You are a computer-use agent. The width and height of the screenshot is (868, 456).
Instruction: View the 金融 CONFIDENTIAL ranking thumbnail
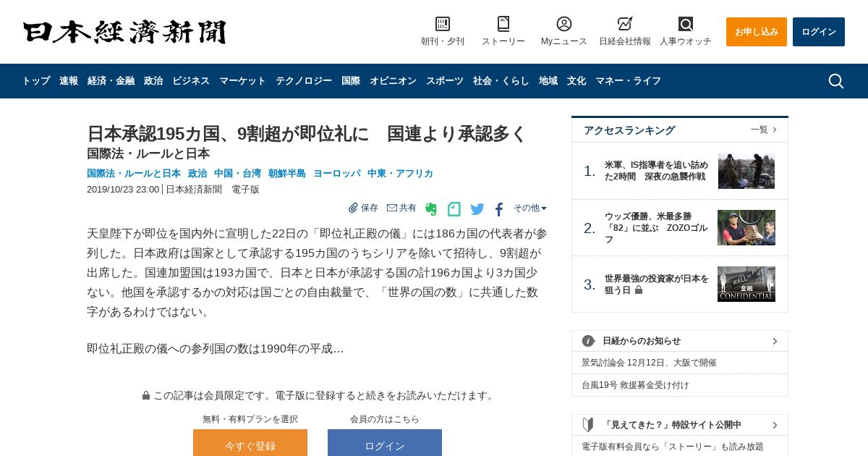746,284
